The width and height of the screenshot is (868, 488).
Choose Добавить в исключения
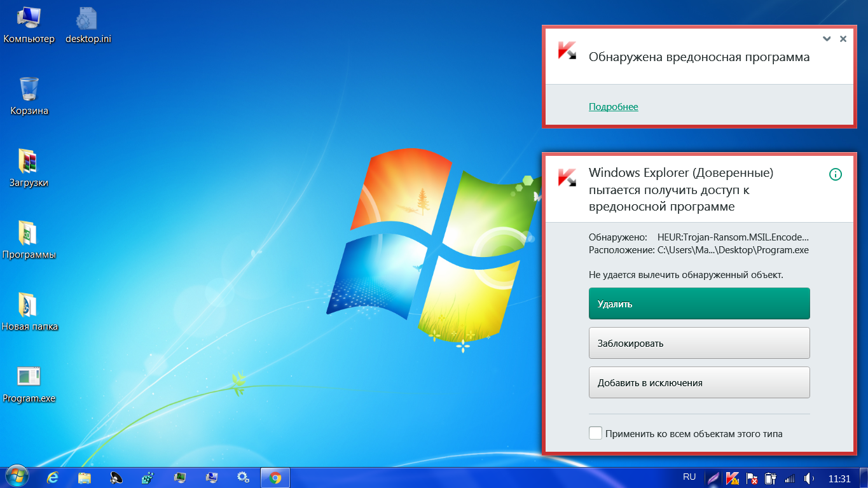[699, 382]
